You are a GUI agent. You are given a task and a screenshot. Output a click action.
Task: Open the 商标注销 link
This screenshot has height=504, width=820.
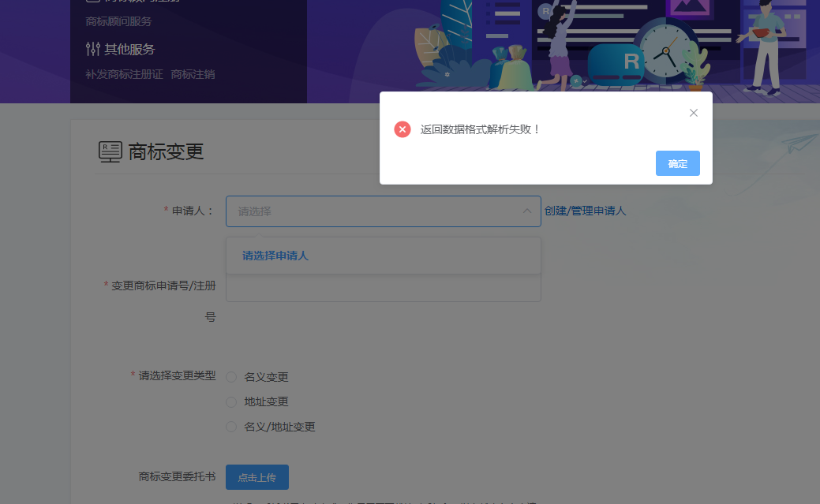point(193,74)
